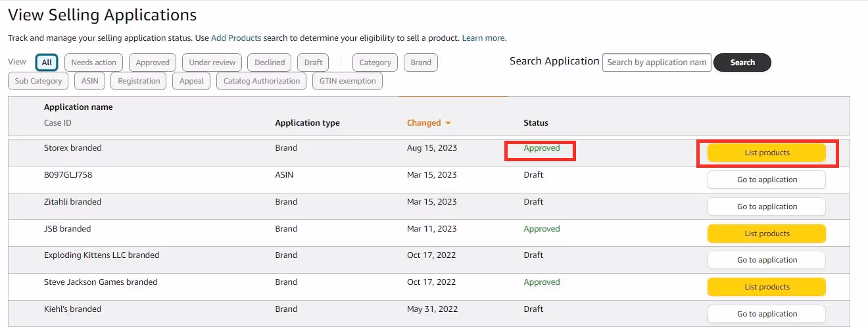This screenshot has width=868, height=327.
Task: Click the Search Application input field
Action: click(656, 63)
